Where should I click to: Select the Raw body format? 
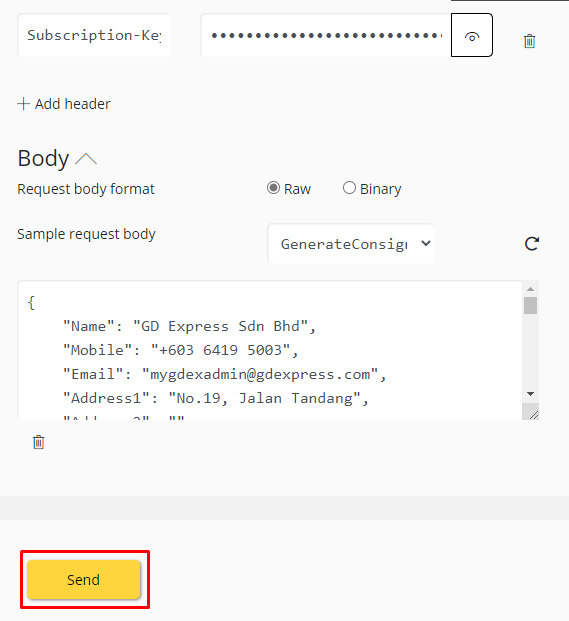pos(273,188)
